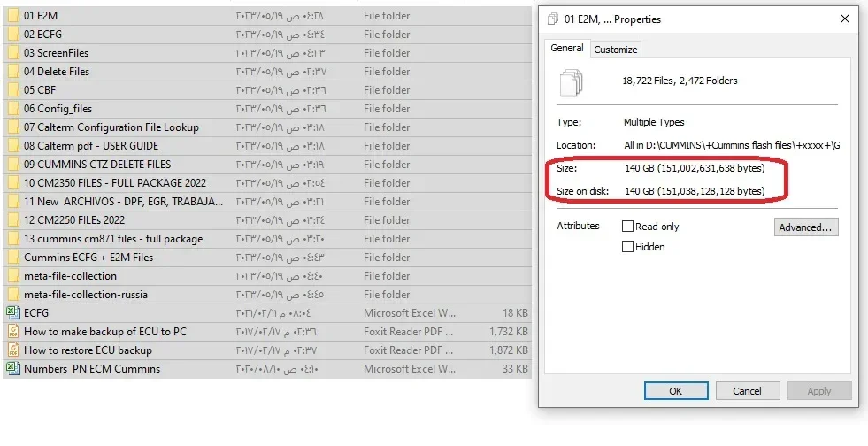Select the General tab

click(x=567, y=48)
